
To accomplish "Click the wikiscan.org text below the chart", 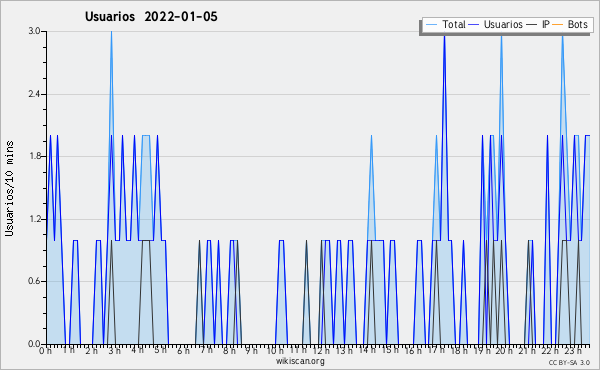I will (300, 361).
